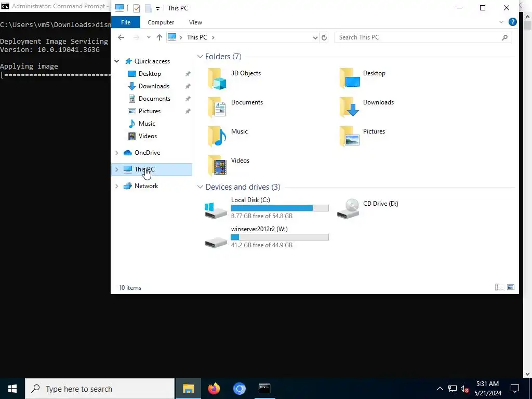Click the Search This PC field
532x399 pixels.
point(423,37)
